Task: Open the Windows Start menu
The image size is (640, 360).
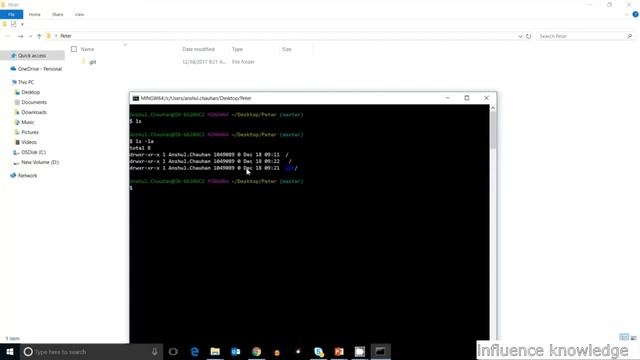Action: point(10,351)
